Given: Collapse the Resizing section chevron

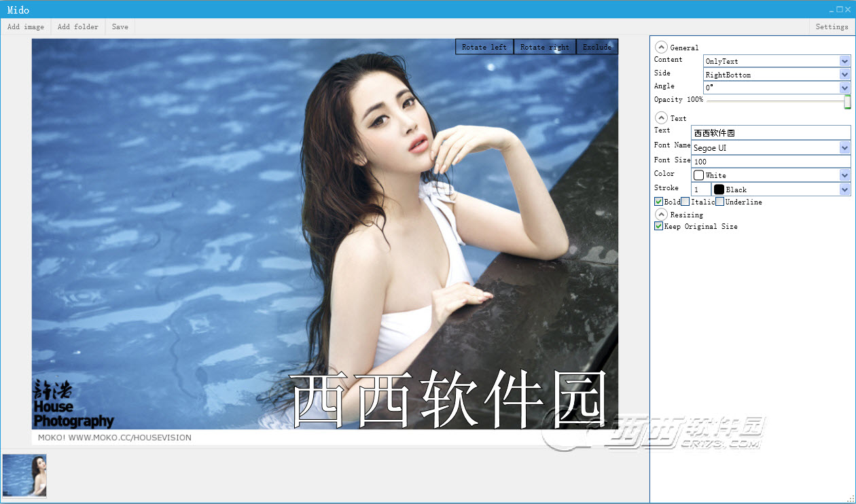Looking at the screenshot, I should [660, 214].
